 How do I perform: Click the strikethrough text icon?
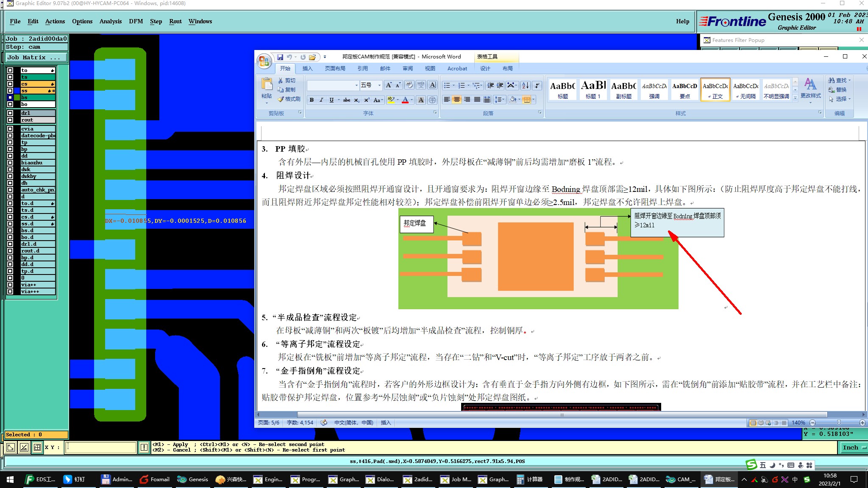click(346, 100)
